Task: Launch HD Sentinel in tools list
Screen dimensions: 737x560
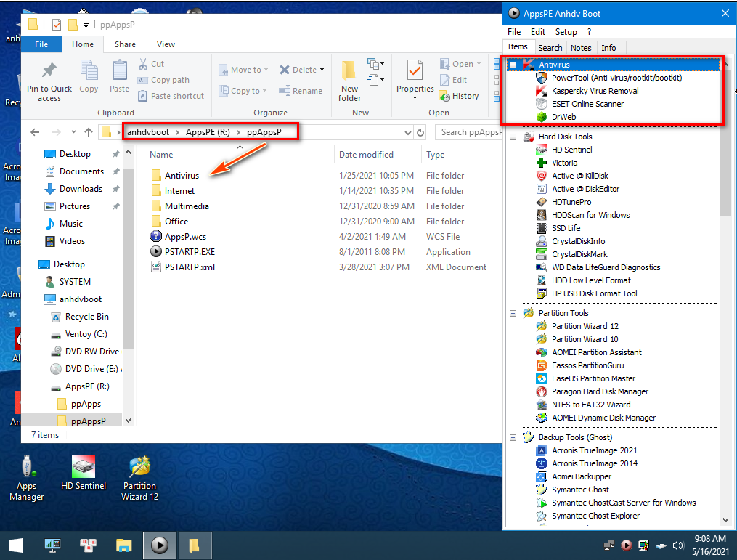Action: point(542,150)
